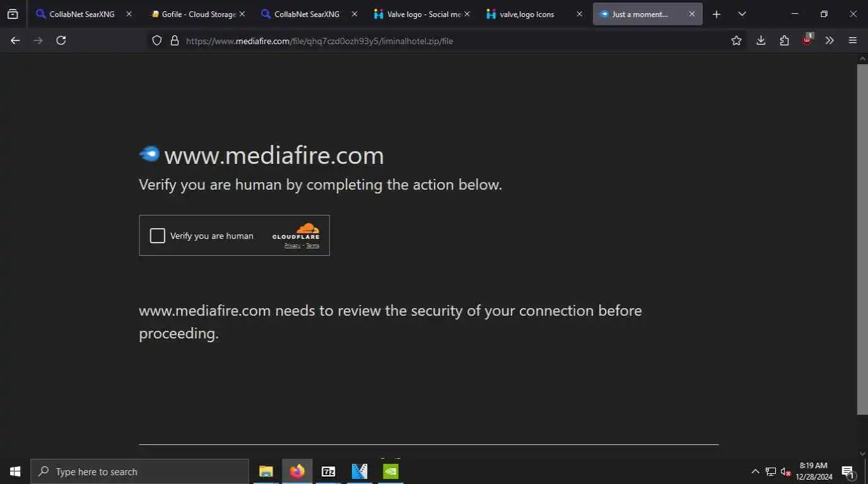Open the blue X app on taskbar

click(x=360, y=471)
